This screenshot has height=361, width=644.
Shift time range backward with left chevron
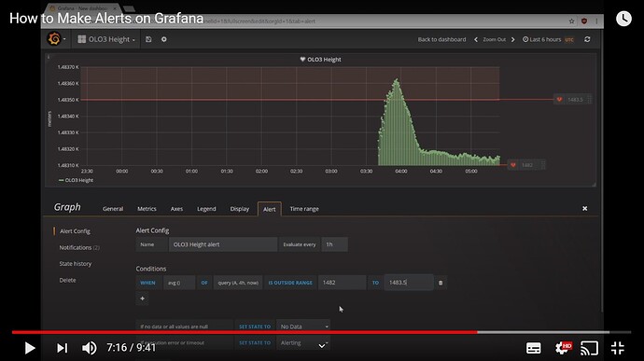click(476, 39)
